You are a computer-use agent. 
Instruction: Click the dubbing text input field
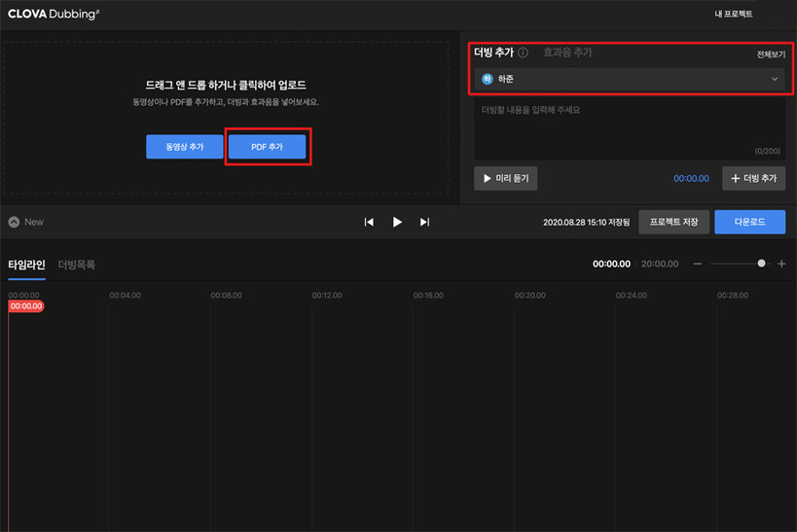coord(629,126)
